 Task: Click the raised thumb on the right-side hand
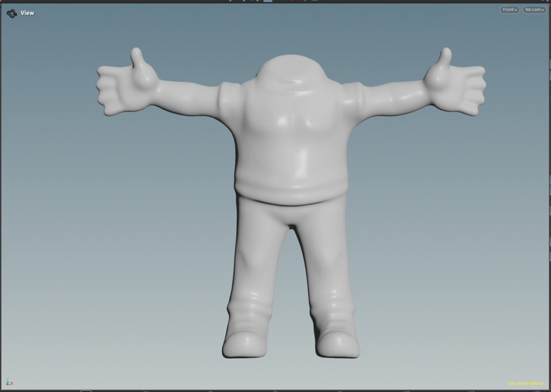[444, 58]
